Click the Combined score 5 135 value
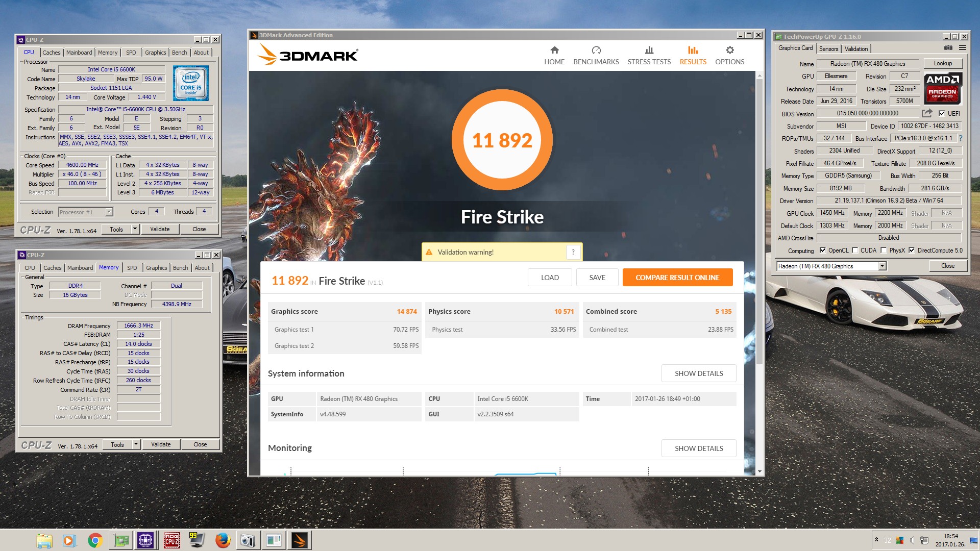Screen dimensions: 980x551 click(x=723, y=311)
